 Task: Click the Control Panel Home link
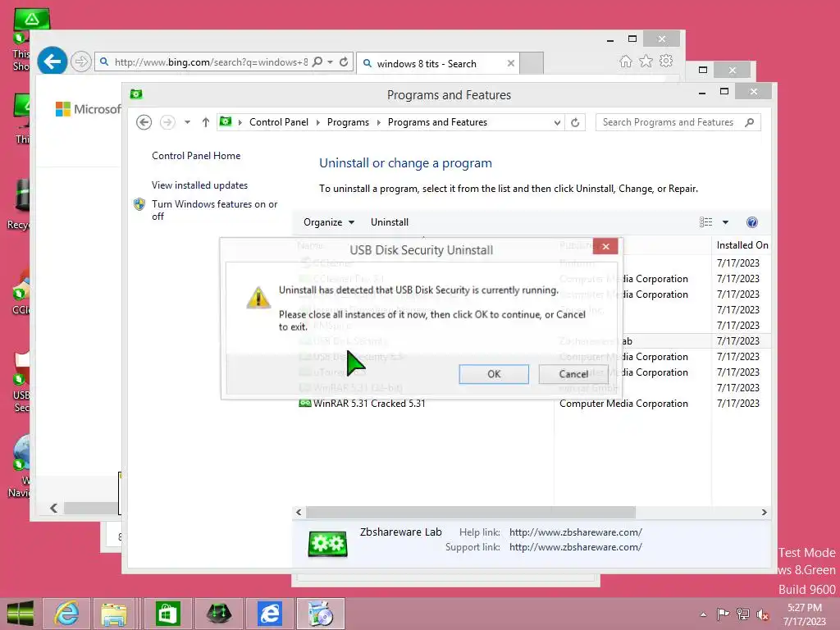[x=196, y=156]
